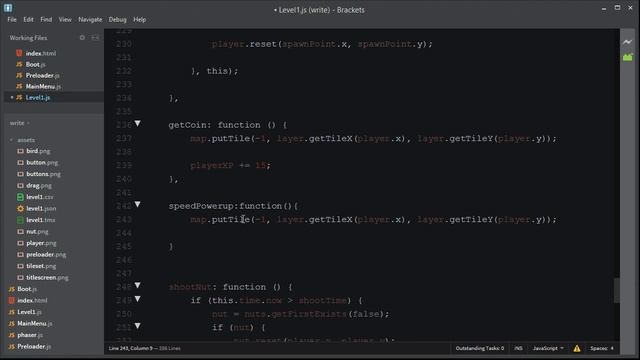This screenshot has height=360, width=640.
Task: Open the Navigate menu
Action: [90, 19]
